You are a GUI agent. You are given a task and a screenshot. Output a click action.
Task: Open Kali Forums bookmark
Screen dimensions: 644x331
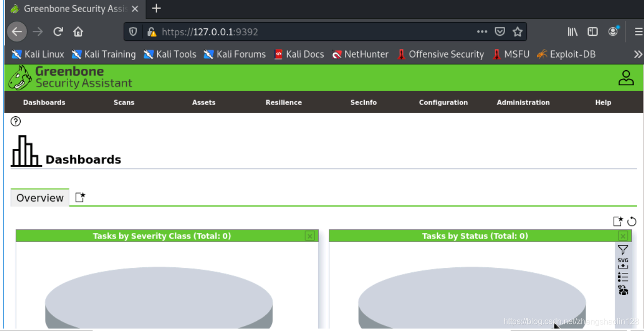coord(234,54)
